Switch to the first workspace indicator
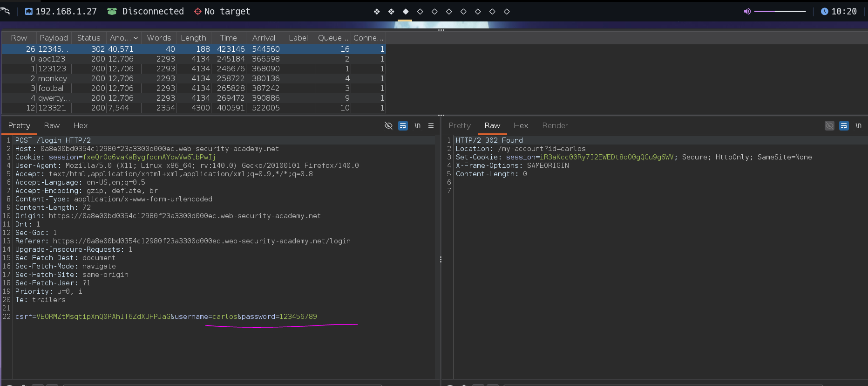The width and height of the screenshot is (868, 386). point(377,12)
